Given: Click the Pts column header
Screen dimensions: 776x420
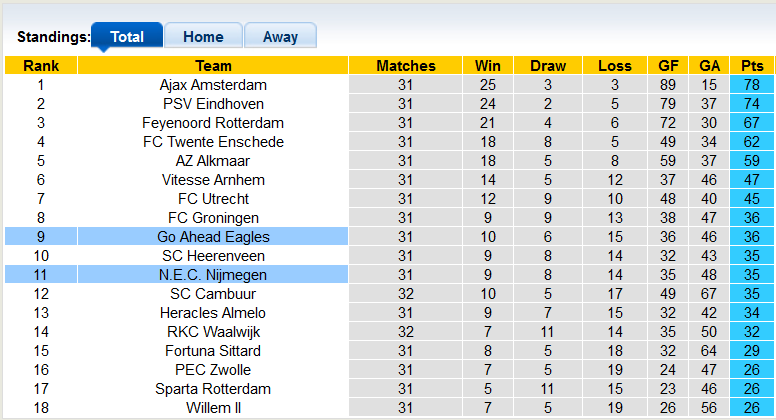Looking at the screenshot, I should [x=752, y=66].
